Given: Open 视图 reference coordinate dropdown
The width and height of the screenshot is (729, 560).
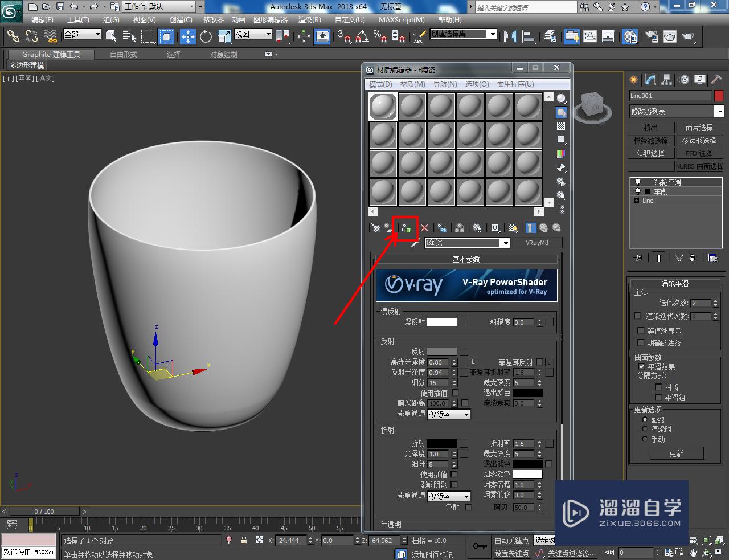Looking at the screenshot, I should pyautogui.click(x=253, y=34).
